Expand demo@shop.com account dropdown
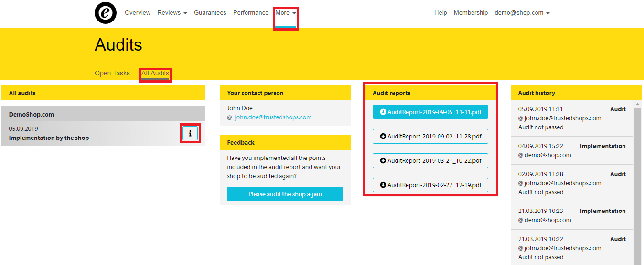644x265 pixels. pos(522,13)
